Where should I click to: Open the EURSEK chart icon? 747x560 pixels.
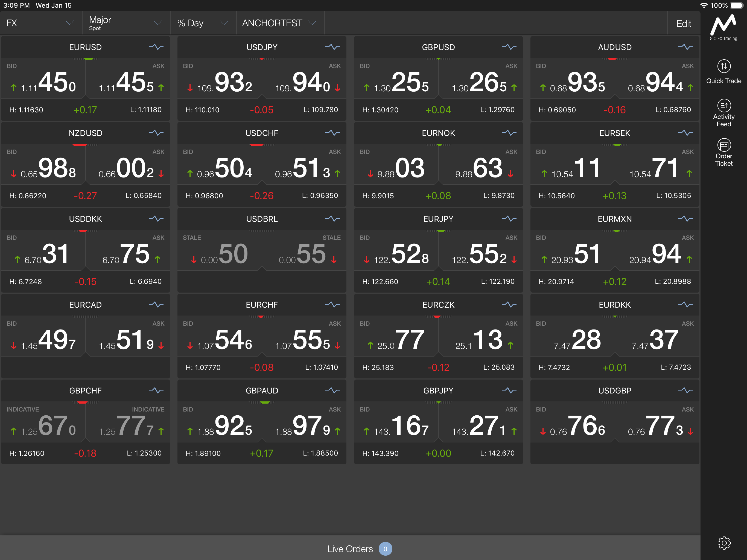click(x=685, y=133)
